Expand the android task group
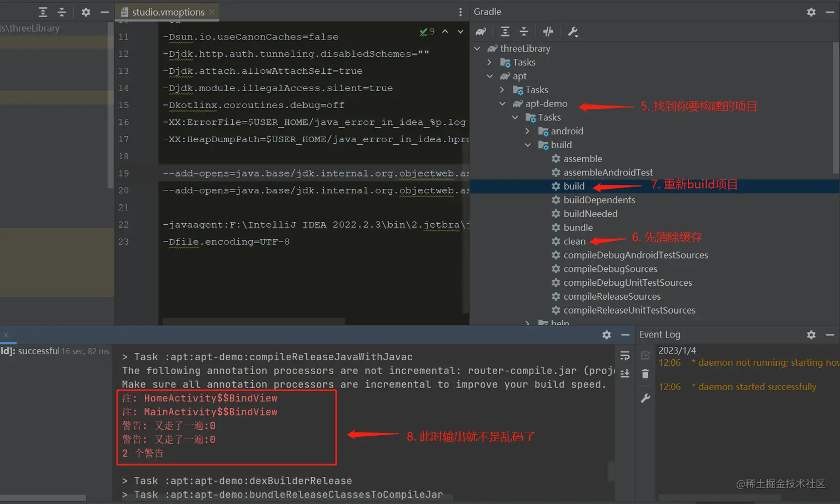Image resolution: width=840 pixels, height=504 pixels. tap(528, 131)
